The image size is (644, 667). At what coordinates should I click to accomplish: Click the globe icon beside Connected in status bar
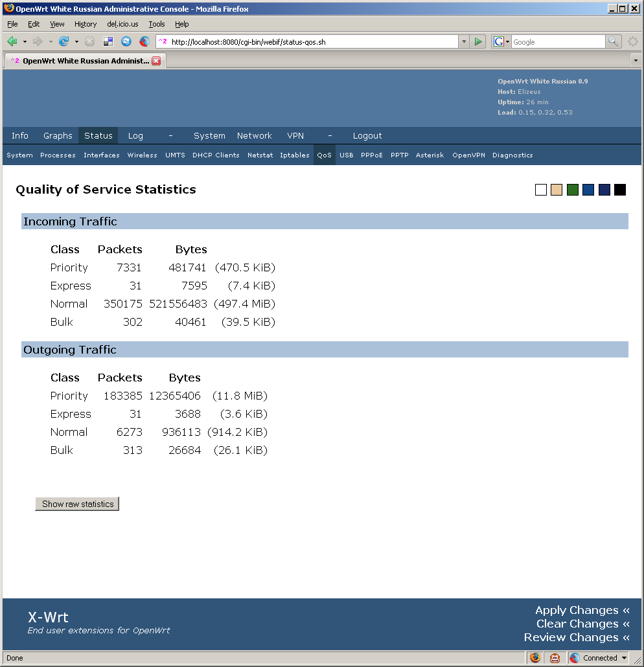(x=575, y=658)
